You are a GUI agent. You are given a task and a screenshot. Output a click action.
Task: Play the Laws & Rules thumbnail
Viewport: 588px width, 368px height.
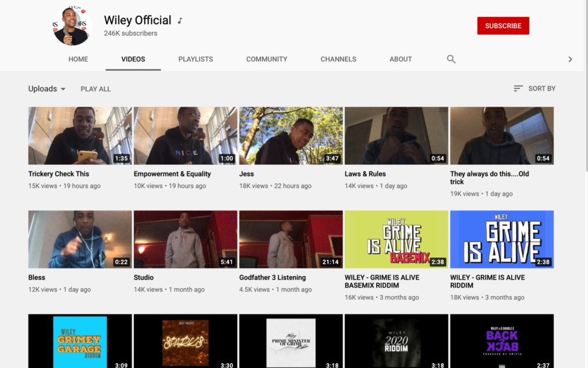(x=396, y=136)
